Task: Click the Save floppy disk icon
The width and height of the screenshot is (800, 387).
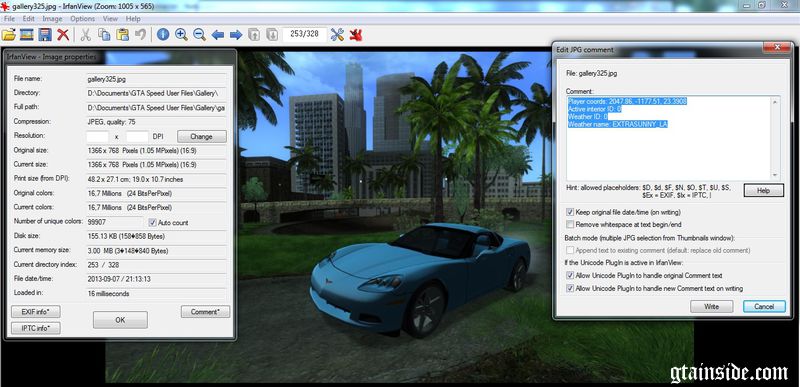Action: [45, 35]
